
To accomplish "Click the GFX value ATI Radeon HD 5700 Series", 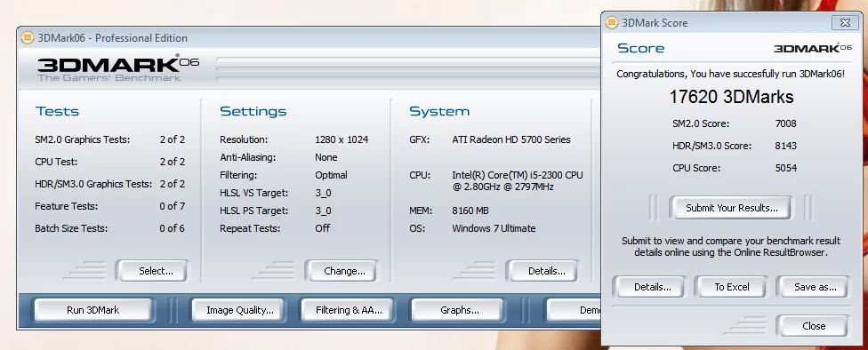I will click(x=511, y=139).
